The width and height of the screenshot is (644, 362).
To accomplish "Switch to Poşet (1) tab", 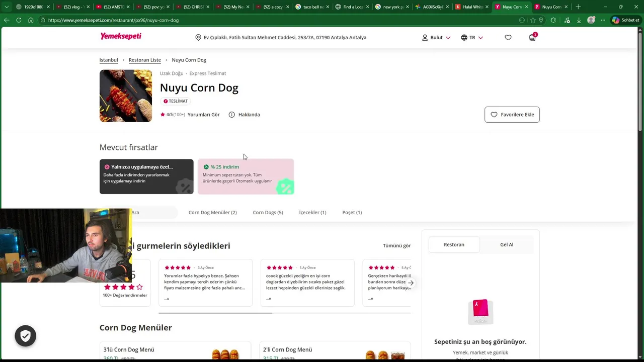I will click(352, 213).
